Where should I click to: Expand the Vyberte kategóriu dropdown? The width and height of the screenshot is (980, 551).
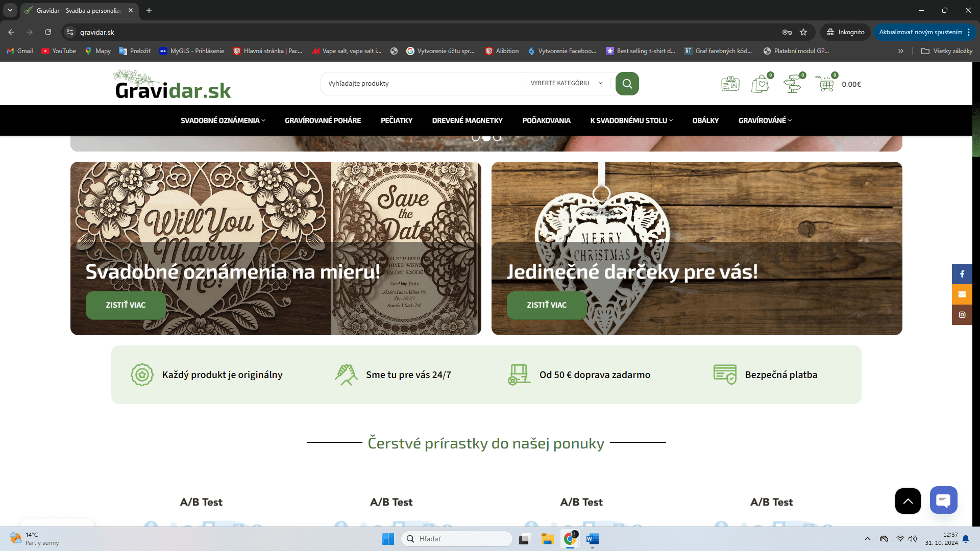(567, 83)
